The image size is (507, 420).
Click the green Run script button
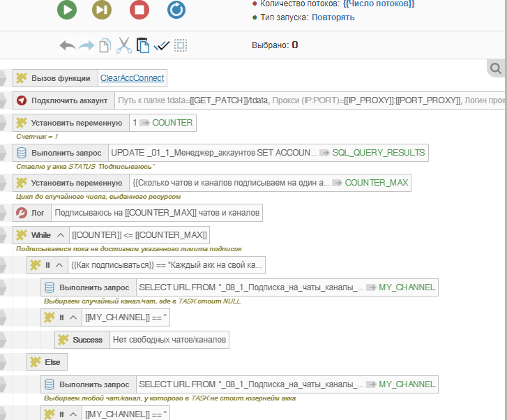66,9
